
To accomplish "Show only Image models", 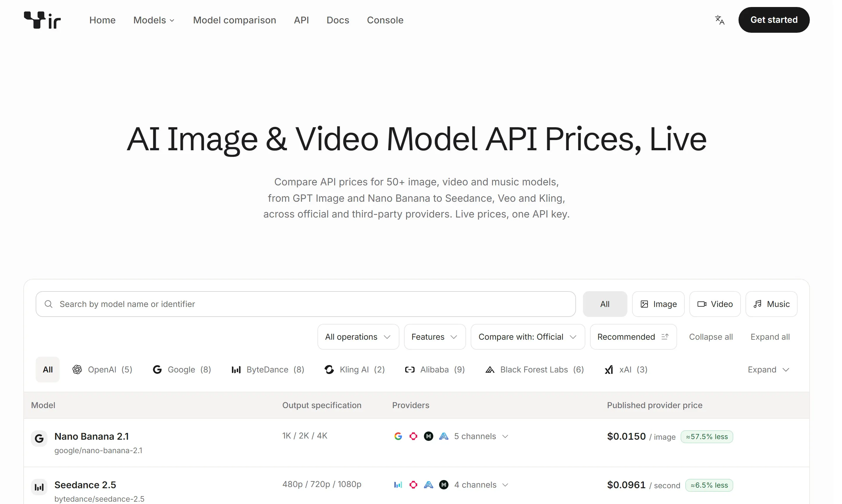I will click(658, 304).
